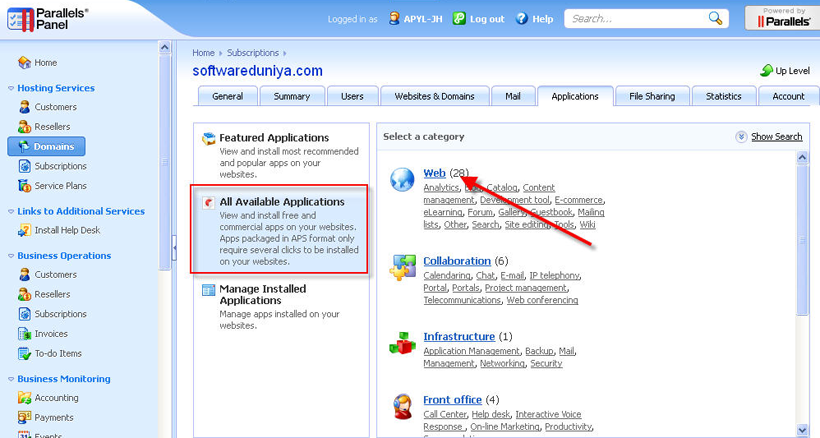Open the General tab
Viewport: 820px width, 438px height.
[x=227, y=96]
